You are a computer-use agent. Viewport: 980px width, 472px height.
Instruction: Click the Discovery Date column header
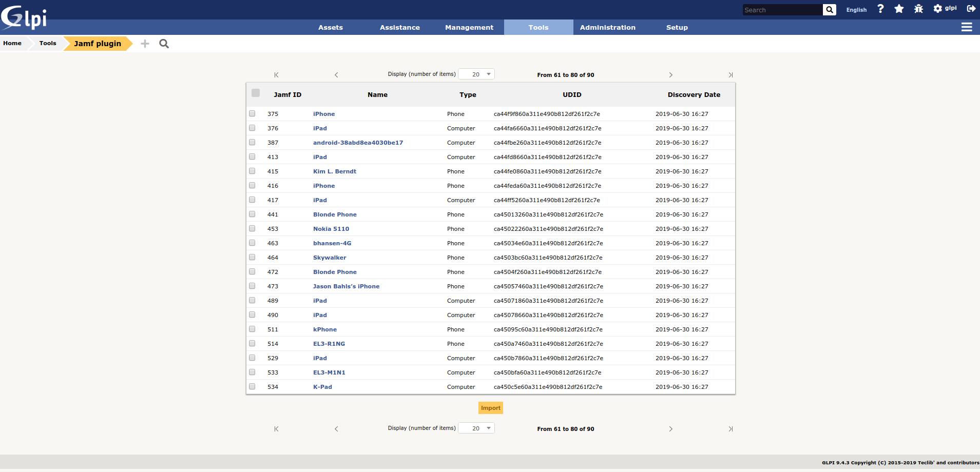(x=694, y=95)
